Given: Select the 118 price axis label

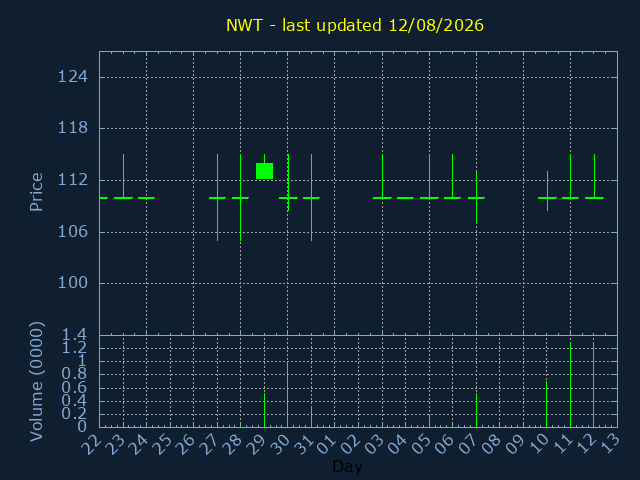Looking at the screenshot, I should point(73,128).
